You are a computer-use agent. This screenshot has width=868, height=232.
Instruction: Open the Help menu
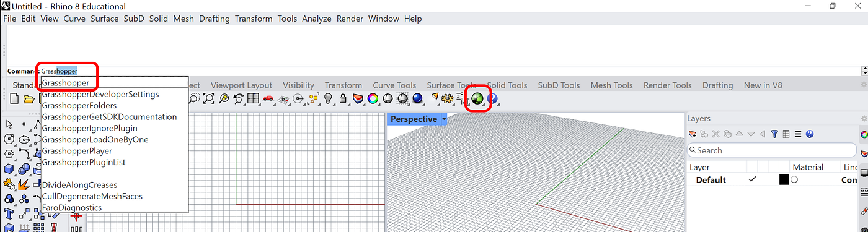(x=413, y=19)
